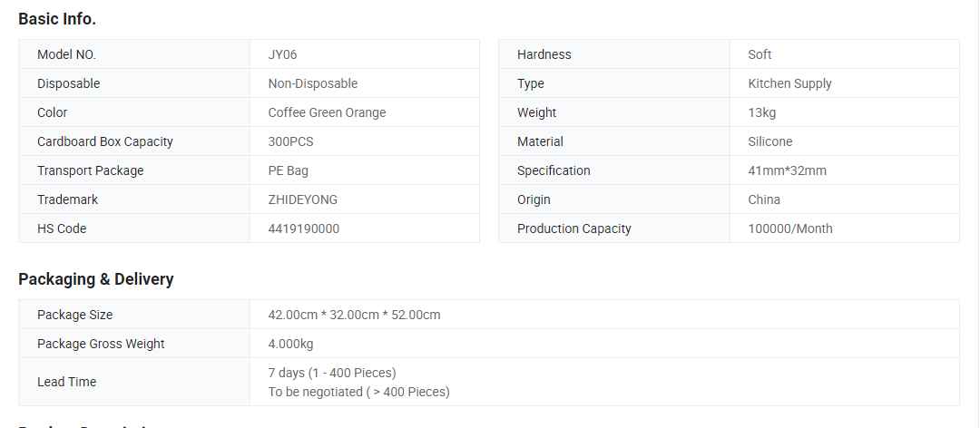Select the 7 days lead time line

coord(332,373)
